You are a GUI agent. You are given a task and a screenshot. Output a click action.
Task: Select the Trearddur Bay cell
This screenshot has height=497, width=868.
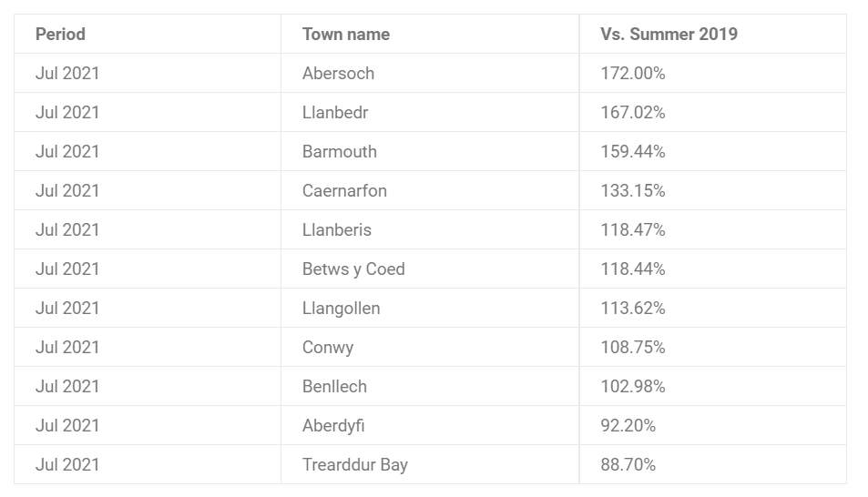[430, 464]
